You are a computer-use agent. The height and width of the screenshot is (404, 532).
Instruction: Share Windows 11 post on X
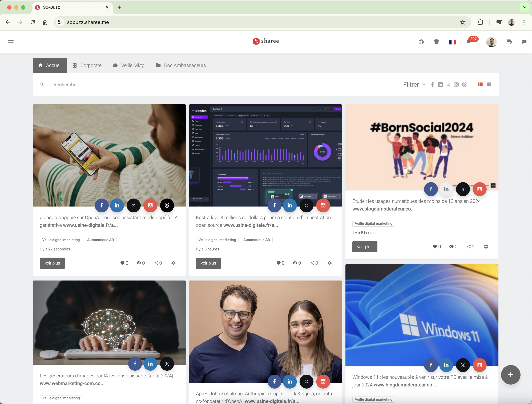463,365
